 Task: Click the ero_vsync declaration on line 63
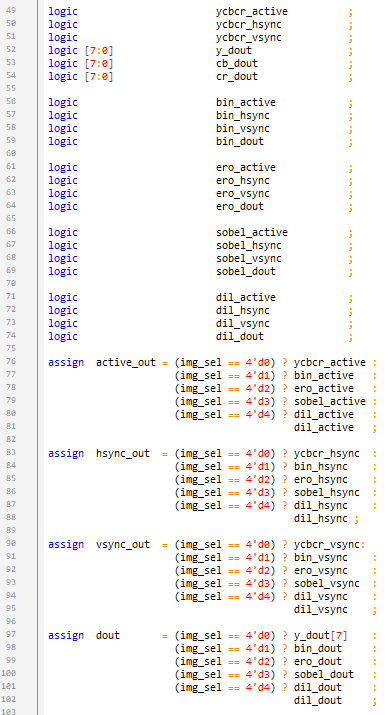tap(243, 193)
